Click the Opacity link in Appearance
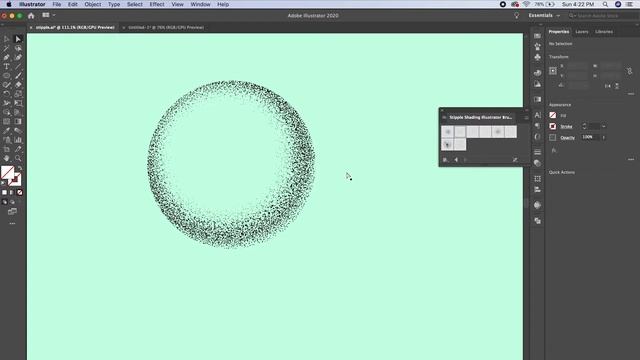 click(567, 138)
